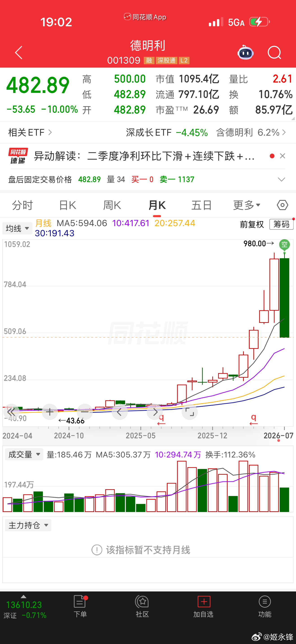Tap the 同花顺App label in status bar
This screenshot has height=644, width=296.
click(145, 17)
